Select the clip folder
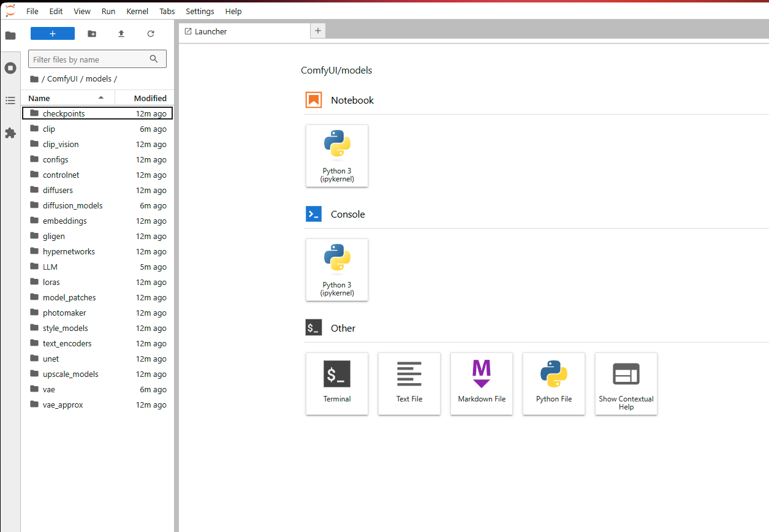 (97, 129)
